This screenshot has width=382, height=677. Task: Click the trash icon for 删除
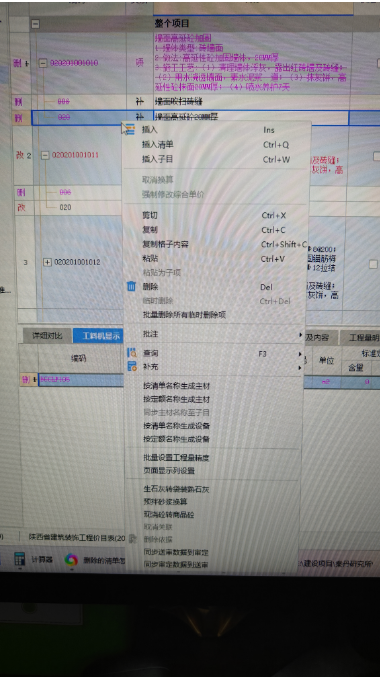pyautogui.click(x=132, y=286)
